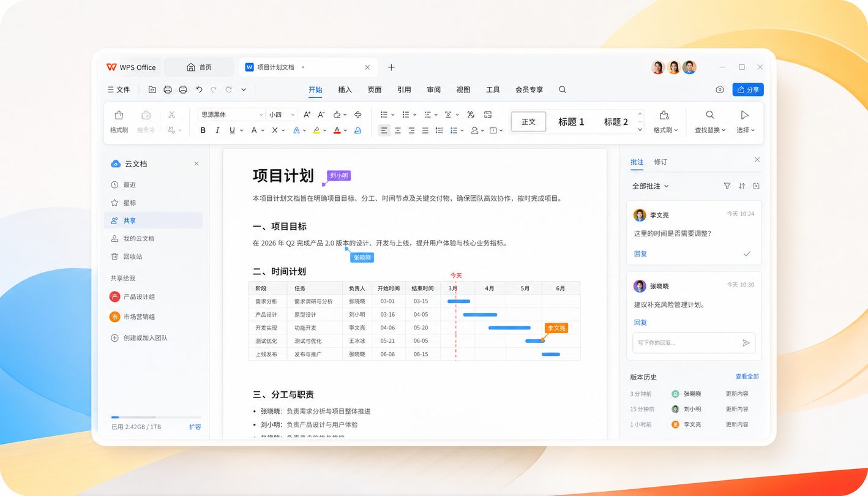
Task: Close the 云文档 sidebar panel
Action: 196,163
